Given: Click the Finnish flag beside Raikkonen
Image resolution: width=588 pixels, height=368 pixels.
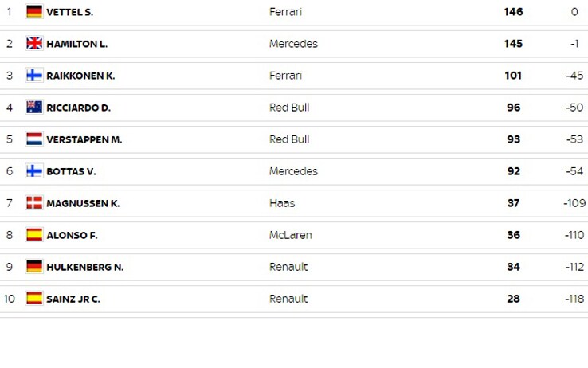Looking at the screenshot, I should 34,76.
